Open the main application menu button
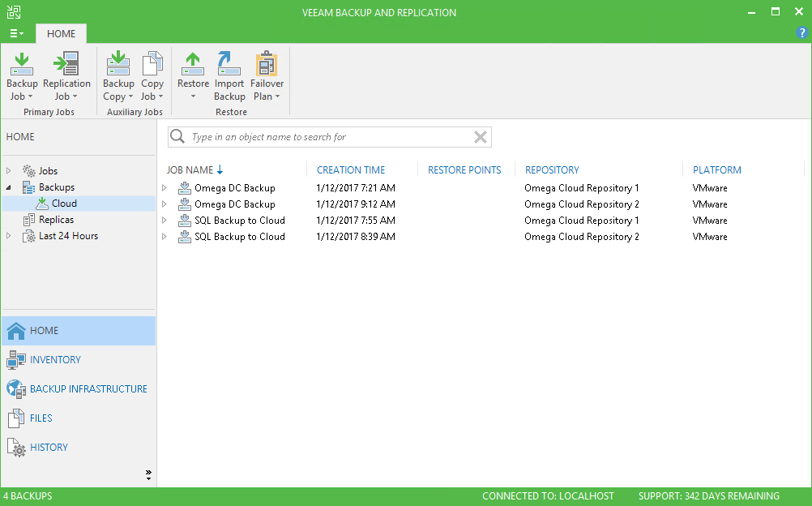 tap(16, 34)
